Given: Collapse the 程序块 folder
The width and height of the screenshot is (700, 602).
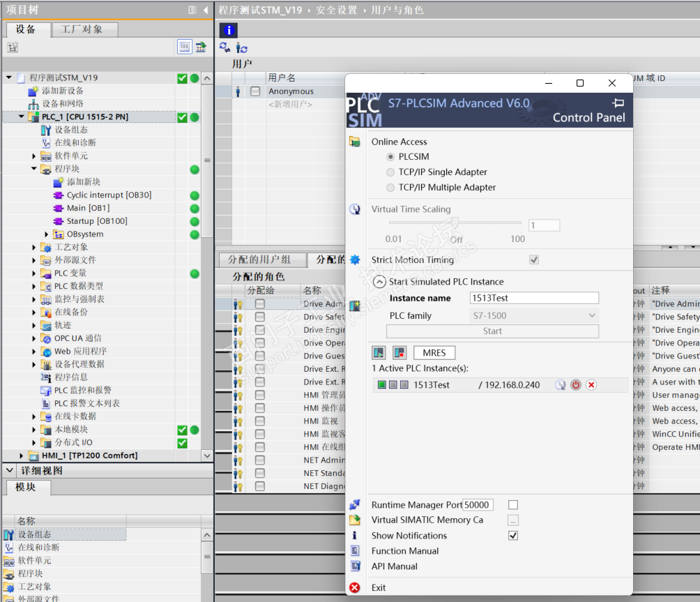Looking at the screenshot, I should pyautogui.click(x=34, y=169).
